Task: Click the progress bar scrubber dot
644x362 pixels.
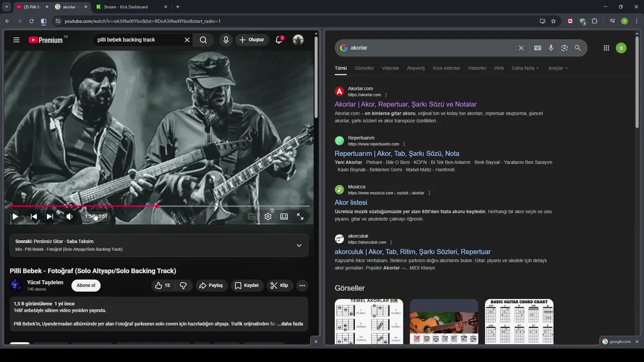Action: click(157, 206)
